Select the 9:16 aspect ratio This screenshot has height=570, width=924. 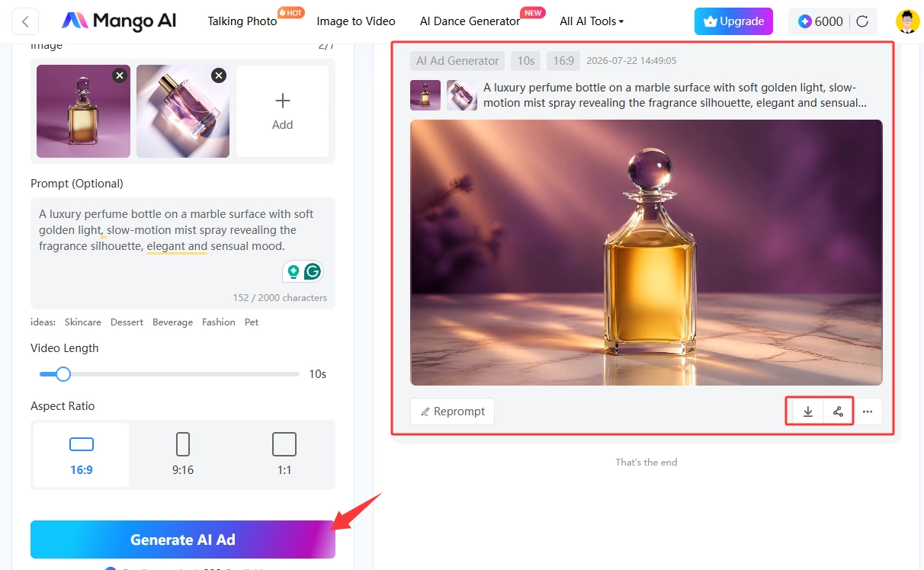tap(183, 455)
